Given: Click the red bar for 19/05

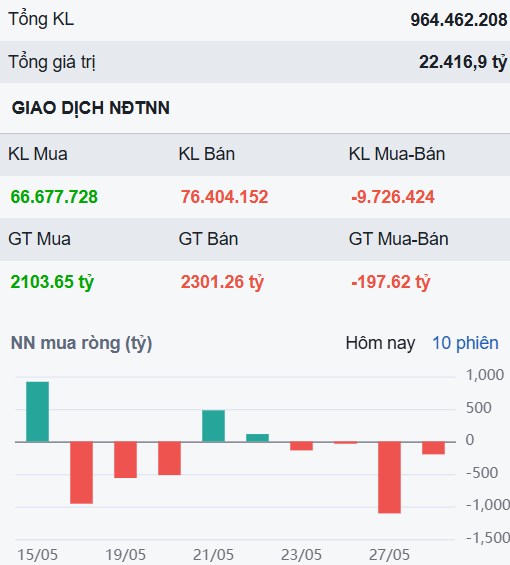Looking at the screenshot, I should pos(125,460).
